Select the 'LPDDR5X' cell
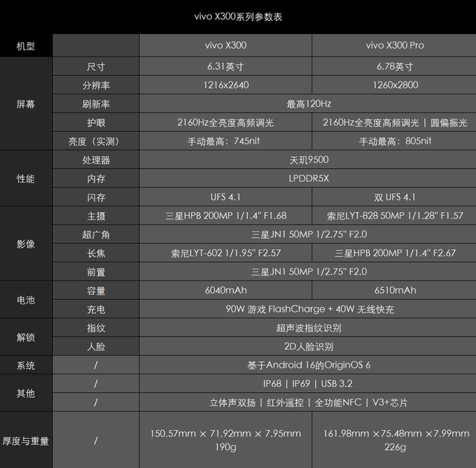Screen dimensions: 476x468 coord(308,179)
